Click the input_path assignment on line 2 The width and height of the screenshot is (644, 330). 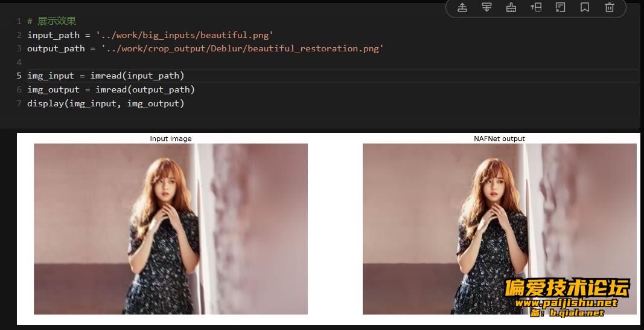point(150,35)
